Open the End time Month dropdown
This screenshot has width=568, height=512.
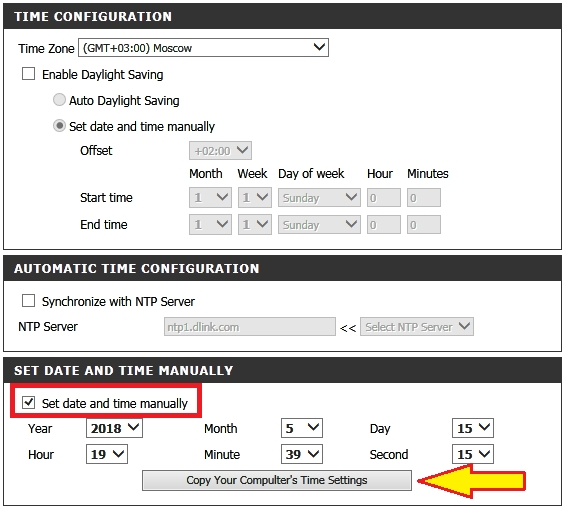[x=210, y=225]
